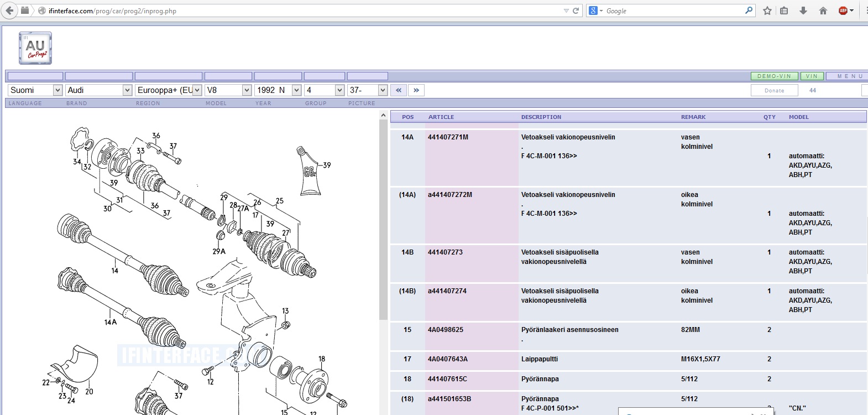Go to next picture with double-right arrow
868x415 pixels.
tap(416, 90)
